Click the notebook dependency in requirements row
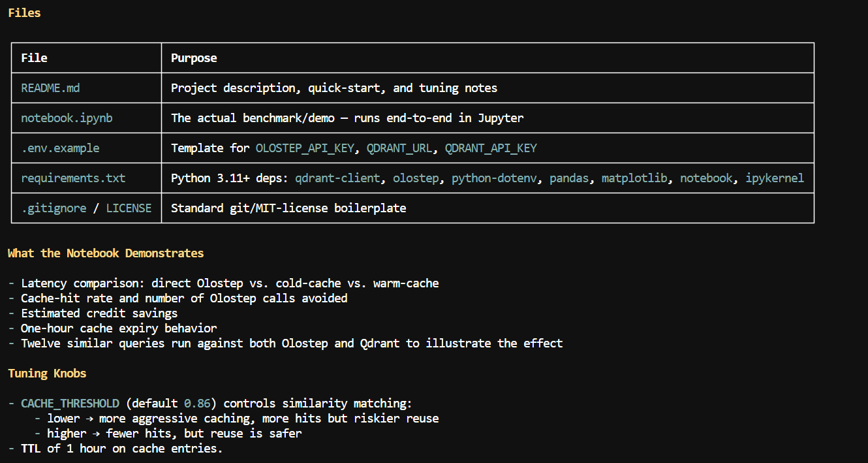Screen dimensions: 868x463 (706, 178)
